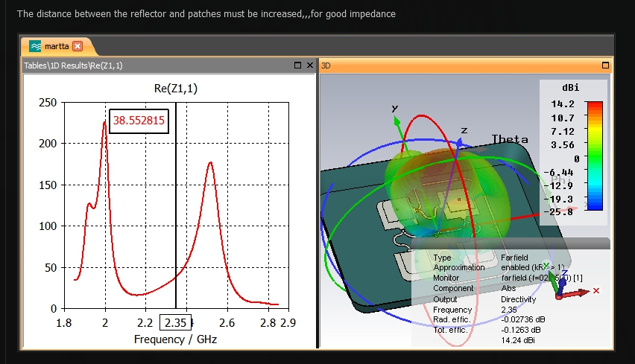635x364 pixels.
Task: Click the Directivity output value
Action: (x=519, y=299)
